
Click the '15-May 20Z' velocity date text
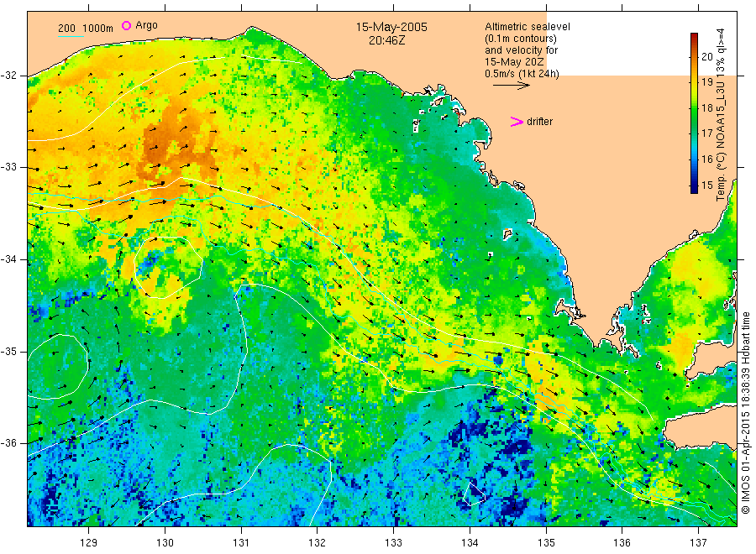[514, 62]
